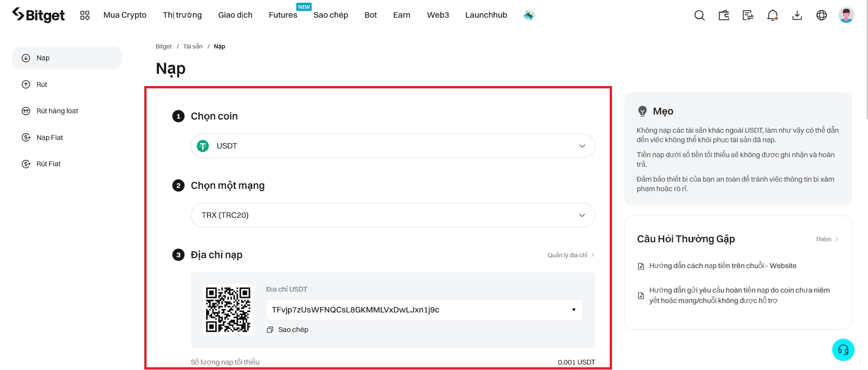Image resolution: width=868 pixels, height=370 pixels.
Task: Open Quản lý địa chỉ link
Action: [570, 255]
